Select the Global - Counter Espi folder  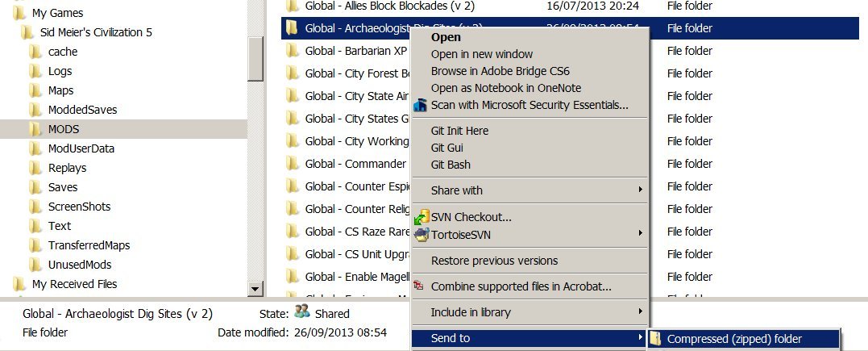[357, 187]
